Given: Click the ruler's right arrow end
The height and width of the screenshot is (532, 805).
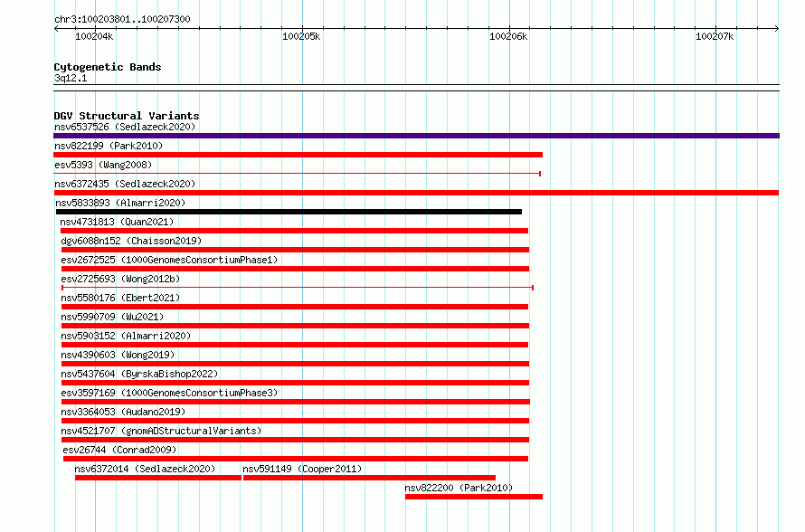Looking at the screenshot, I should (x=777, y=29).
